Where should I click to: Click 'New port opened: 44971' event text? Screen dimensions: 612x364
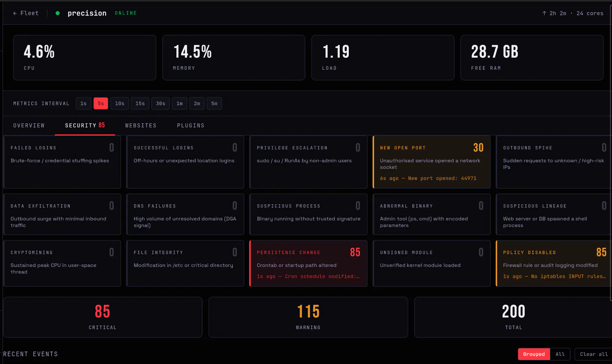tap(442, 178)
